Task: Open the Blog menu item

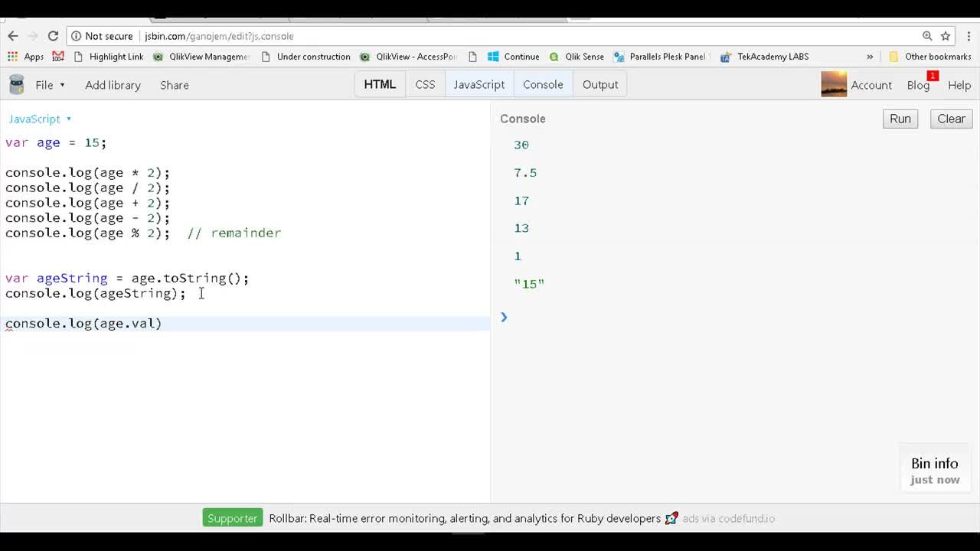Action: coord(918,85)
